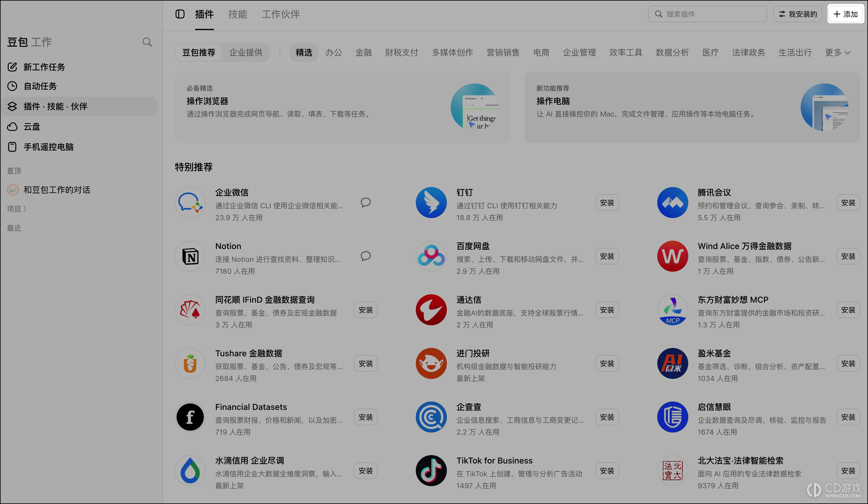868x504 pixels.
Task: Click the 添加 button
Action: [845, 14]
